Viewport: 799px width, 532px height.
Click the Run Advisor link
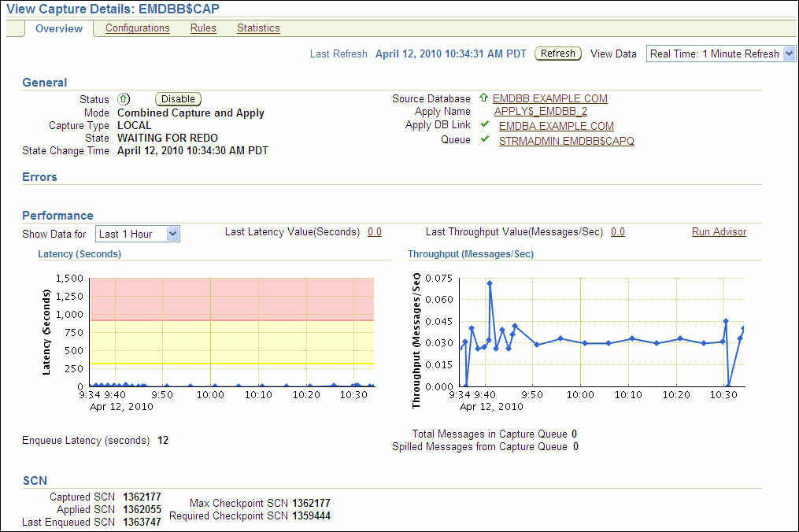[x=719, y=232]
